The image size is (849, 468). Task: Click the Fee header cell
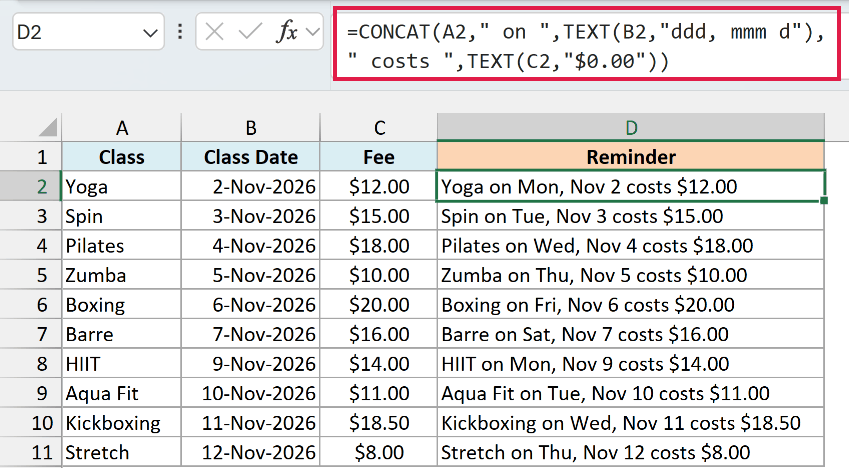point(378,157)
